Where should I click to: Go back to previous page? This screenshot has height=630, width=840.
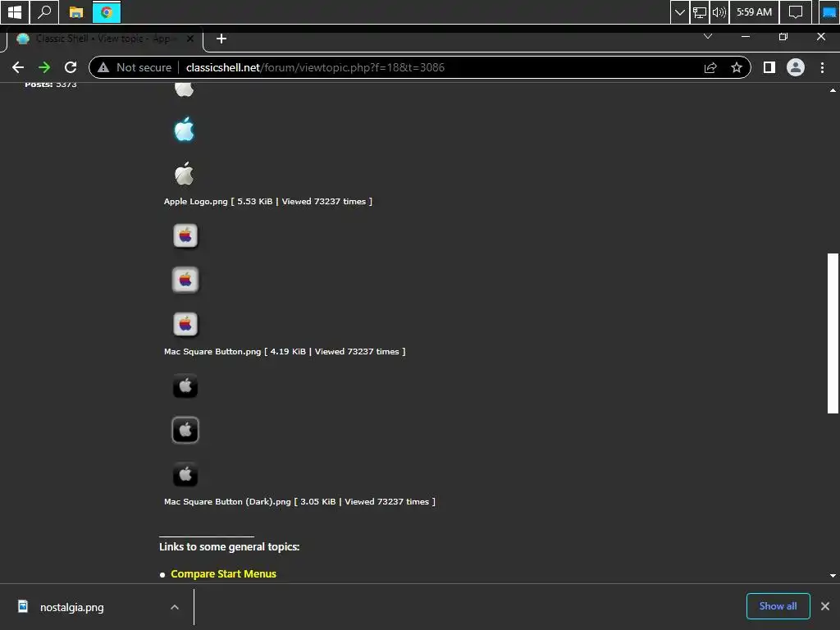[18, 67]
